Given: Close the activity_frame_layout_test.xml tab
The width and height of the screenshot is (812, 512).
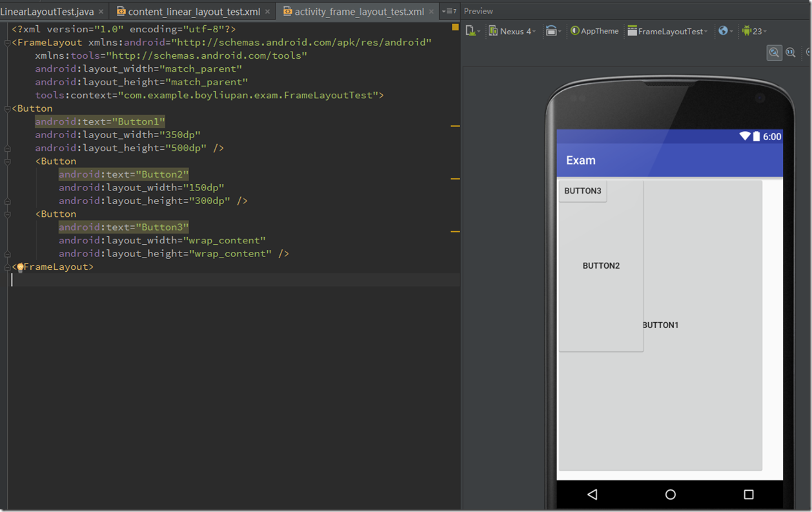Looking at the screenshot, I should pos(432,12).
